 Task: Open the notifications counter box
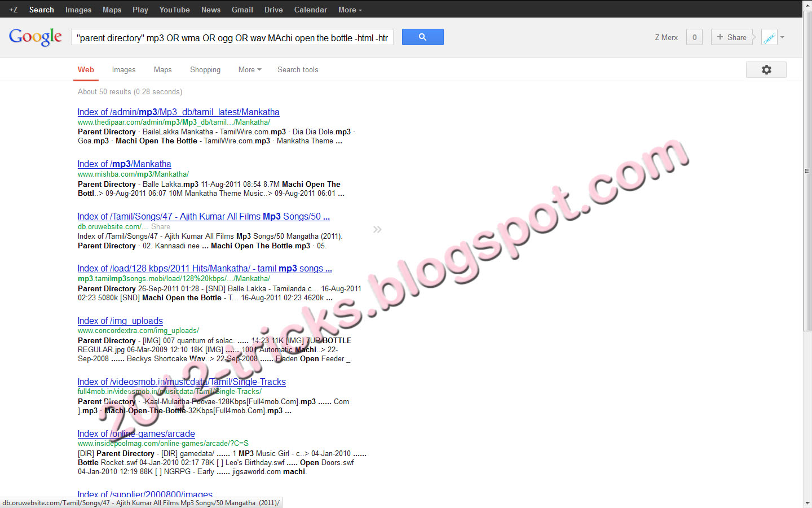click(x=694, y=37)
